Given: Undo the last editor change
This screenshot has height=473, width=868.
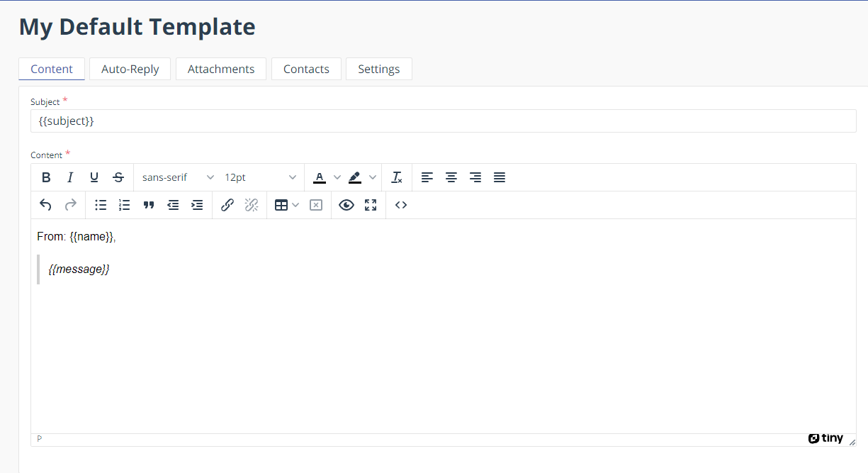Looking at the screenshot, I should (x=45, y=205).
